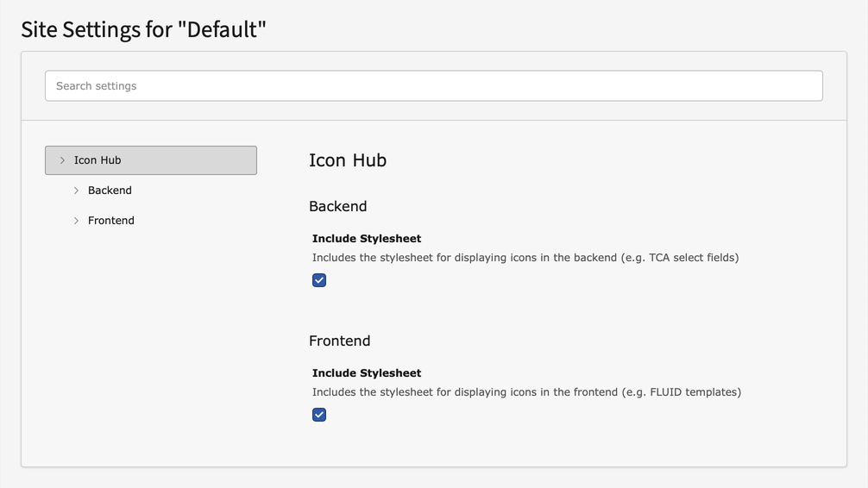Click the Frontend section heading on right
868x488 pixels.
(339, 341)
